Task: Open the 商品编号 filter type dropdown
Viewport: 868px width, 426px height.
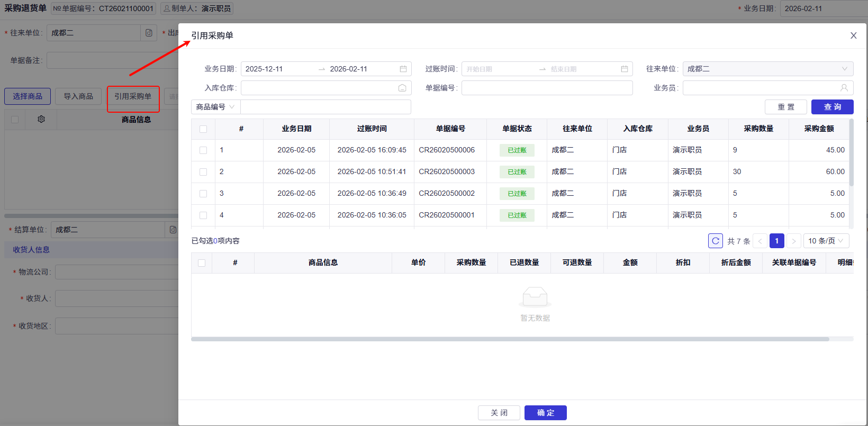Action: [216, 107]
